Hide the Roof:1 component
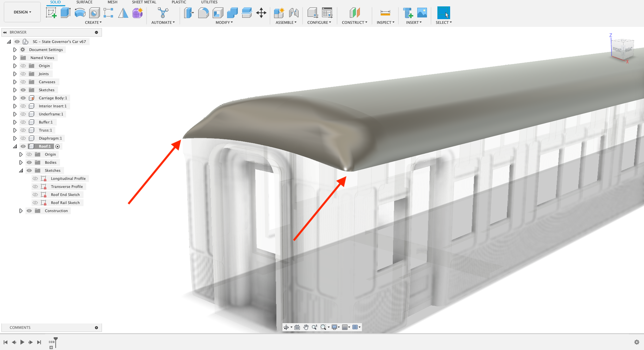The image size is (644, 350). 23,146
